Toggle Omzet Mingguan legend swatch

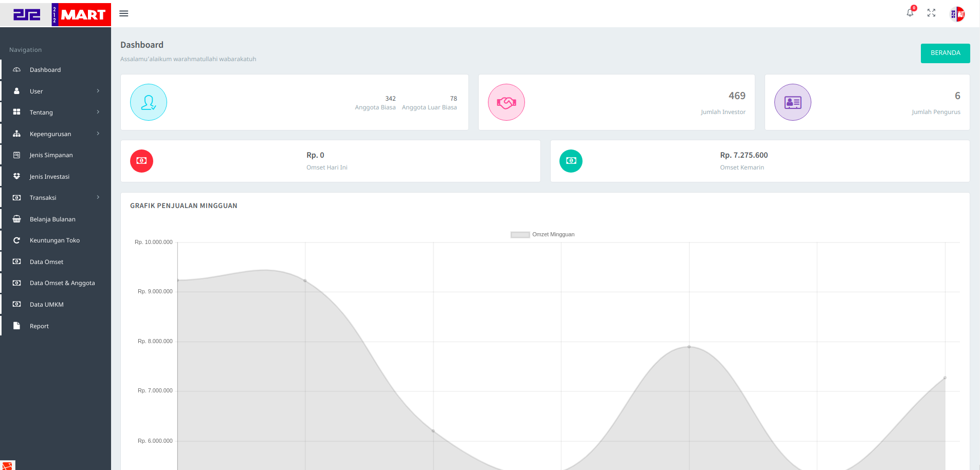click(x=520, y=235)
